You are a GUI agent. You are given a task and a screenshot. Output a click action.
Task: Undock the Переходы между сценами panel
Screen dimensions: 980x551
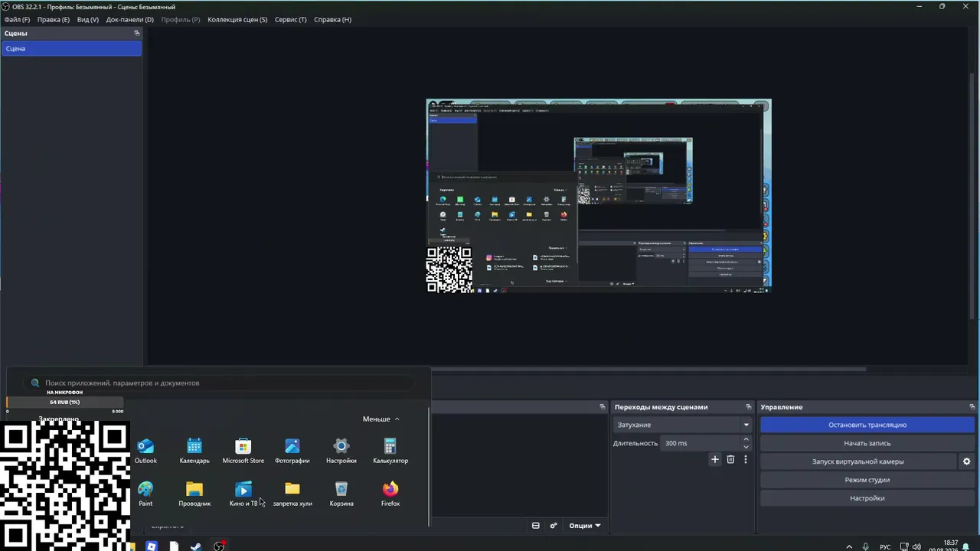(749, 407)
